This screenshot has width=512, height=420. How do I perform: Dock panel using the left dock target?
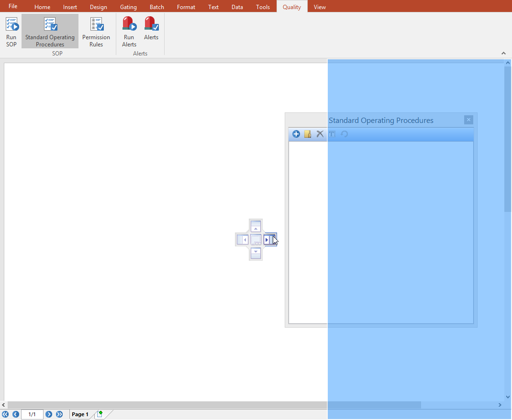click(243, 240)
